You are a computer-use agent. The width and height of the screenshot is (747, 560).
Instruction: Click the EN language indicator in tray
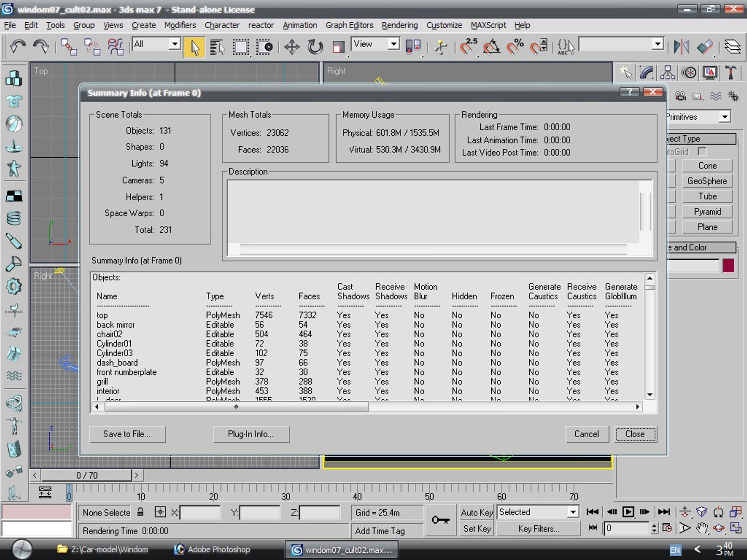(675, 550)
